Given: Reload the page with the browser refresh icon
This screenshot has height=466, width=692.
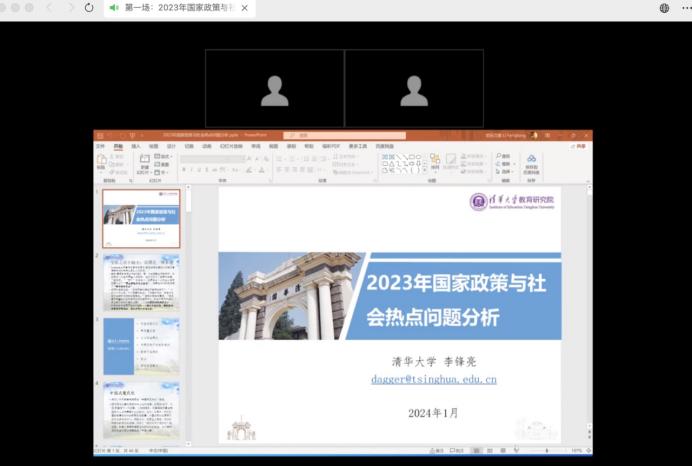Looking at the screenshot, I should [x=89, y=8].
